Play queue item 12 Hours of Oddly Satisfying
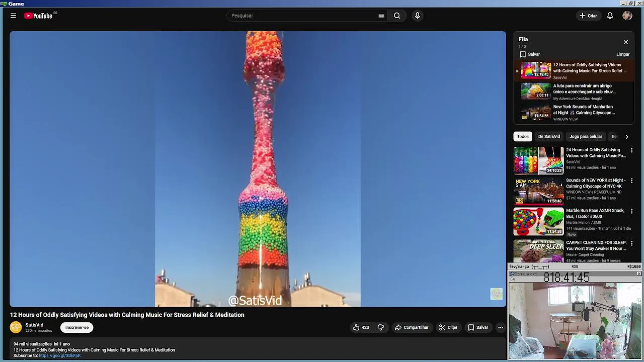The width and height of the screenshot is (644, 362). pos(574,71)
